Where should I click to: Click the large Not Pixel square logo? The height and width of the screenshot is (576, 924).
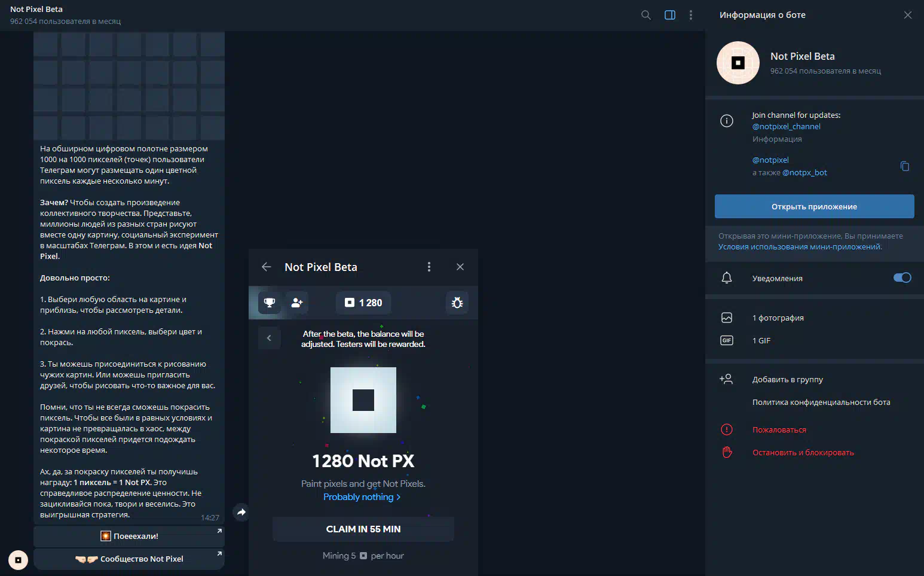[x=363, y=400]
